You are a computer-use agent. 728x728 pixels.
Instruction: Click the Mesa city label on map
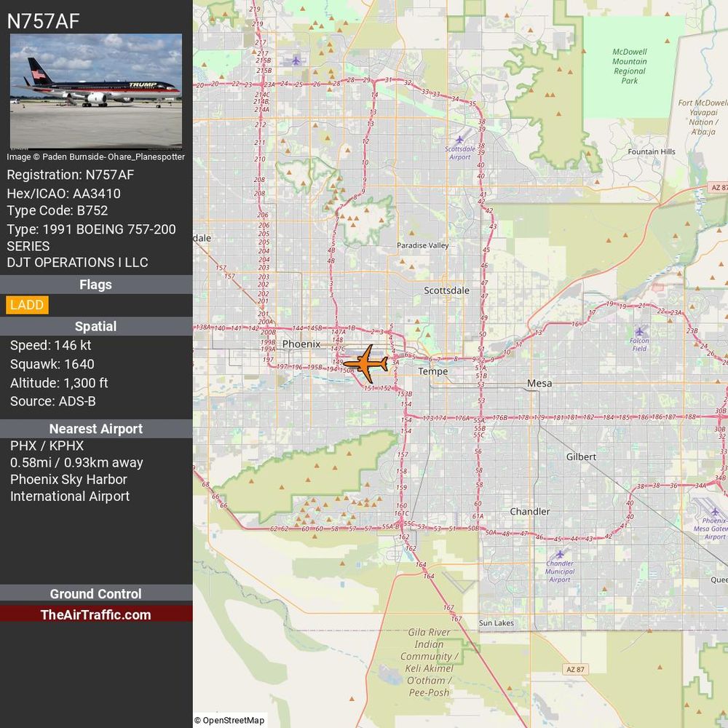[539, 384]
